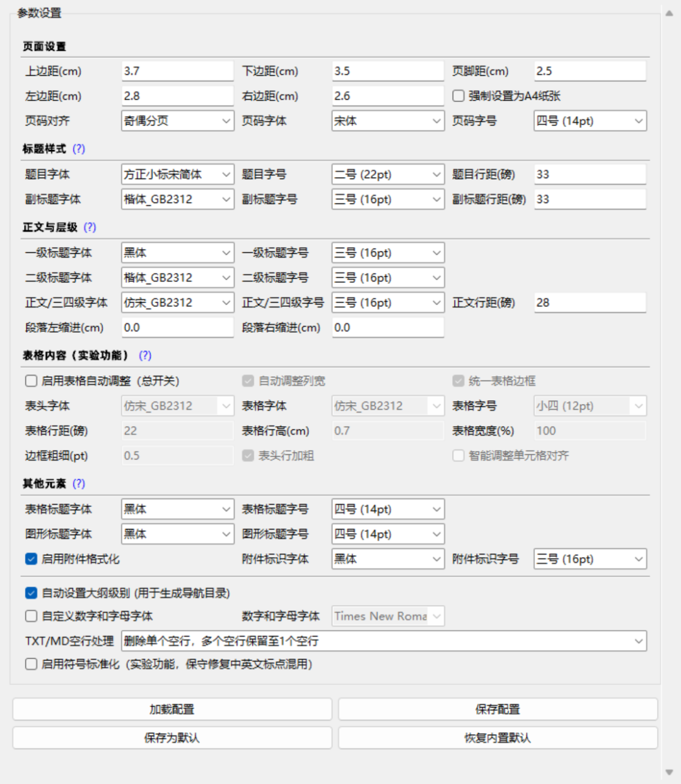Open the (?) help for 正文与层级
Screen dimensions: 681x784
(x=90, y=227)
